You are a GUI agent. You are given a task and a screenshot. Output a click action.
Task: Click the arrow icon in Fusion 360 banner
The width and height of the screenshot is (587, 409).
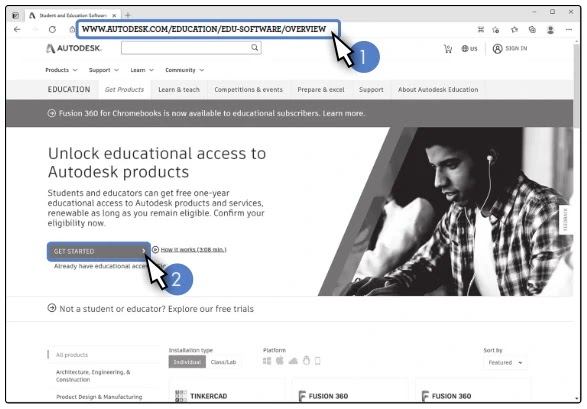click(x=52, y=113)
